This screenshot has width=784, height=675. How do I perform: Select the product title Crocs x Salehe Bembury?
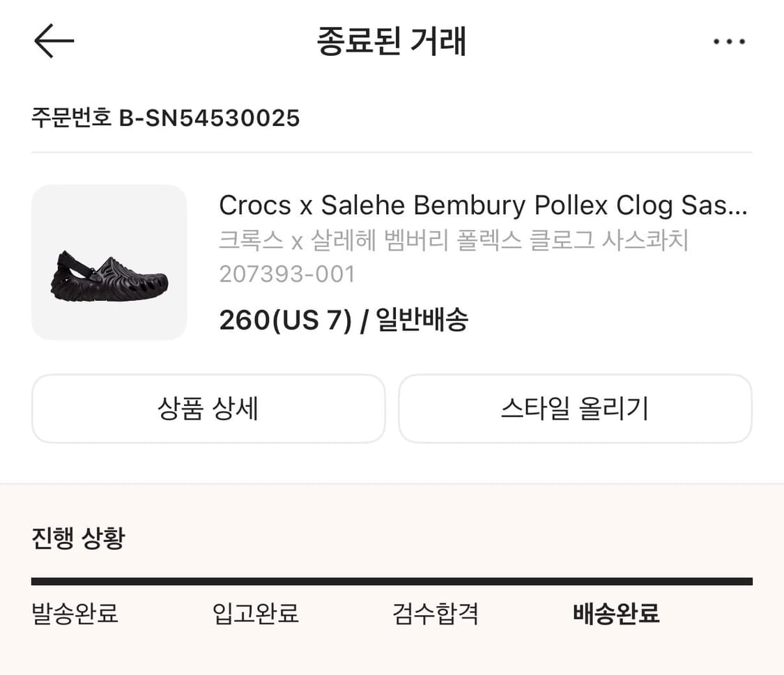[x=484, y=205]
